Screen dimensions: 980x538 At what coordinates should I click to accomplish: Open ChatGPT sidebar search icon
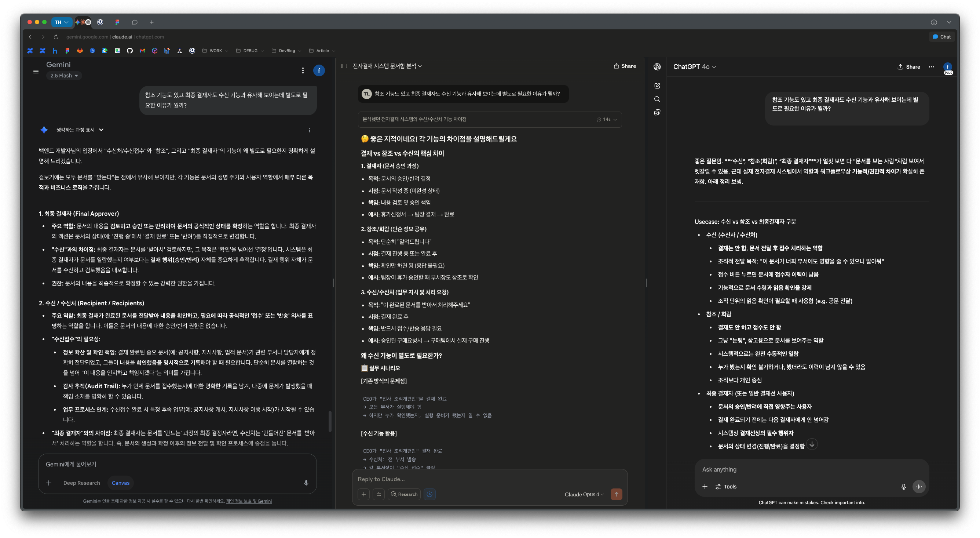click(x=657, y=99)
